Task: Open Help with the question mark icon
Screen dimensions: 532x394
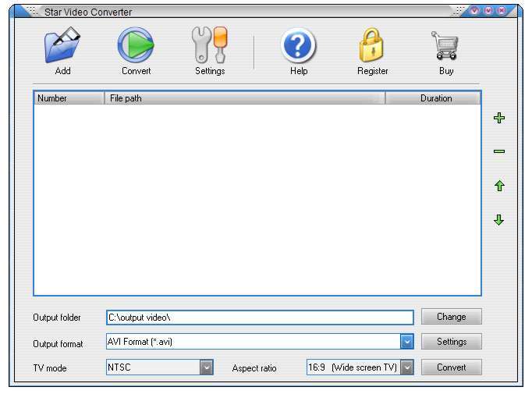Action: click(298, 46)
